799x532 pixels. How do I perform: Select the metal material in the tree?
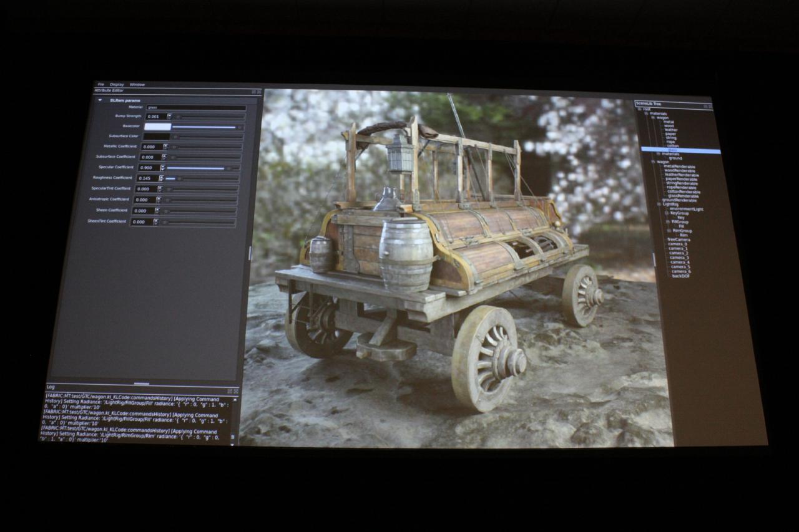tap(667, 122)
